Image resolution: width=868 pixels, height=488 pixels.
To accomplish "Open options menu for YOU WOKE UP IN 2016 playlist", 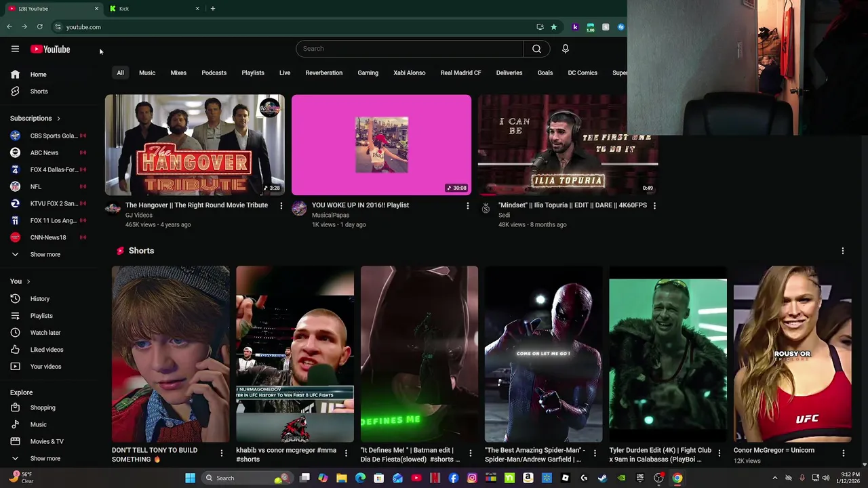I will [x=467, y=205].
